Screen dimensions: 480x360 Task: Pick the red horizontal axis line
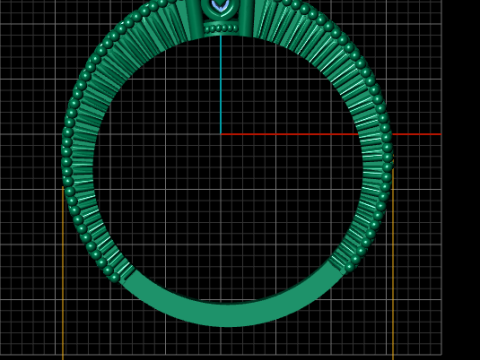coord(331,134)
